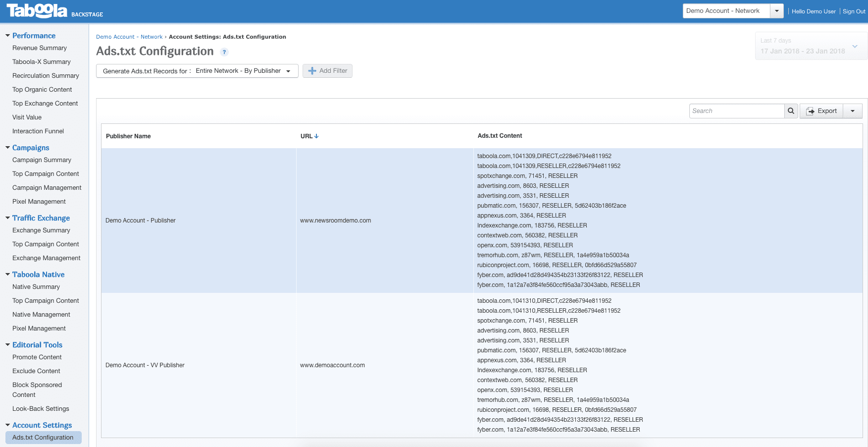
Task: Collapse the Campaigns sidebar section
Action: [7, 148]
